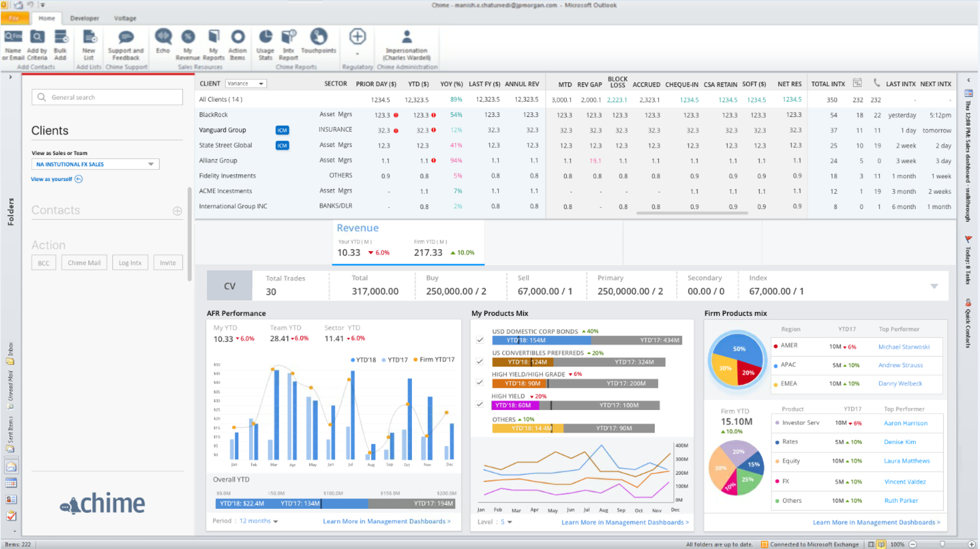Select the CV tab

[x=230, y=286]
